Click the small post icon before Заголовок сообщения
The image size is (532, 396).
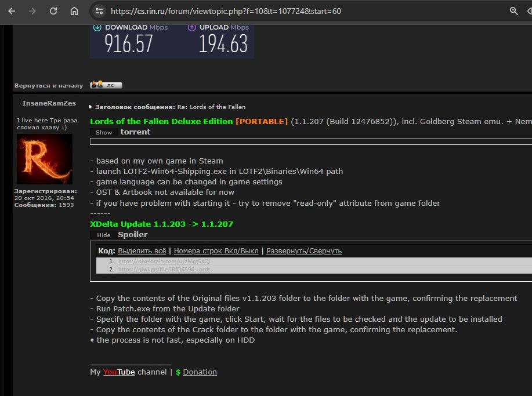(90, 107)
